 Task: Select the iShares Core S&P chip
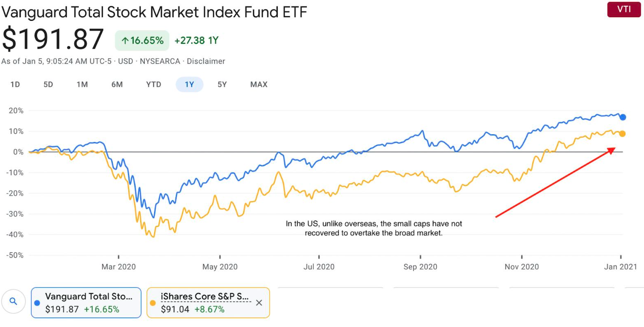click(x=205, y=303)
